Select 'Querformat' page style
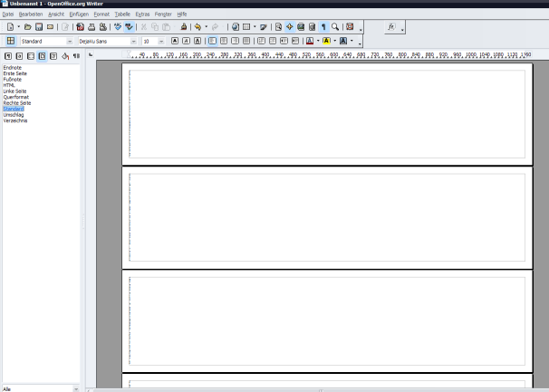Screen dimensions: 549x392 pos(16,97)
